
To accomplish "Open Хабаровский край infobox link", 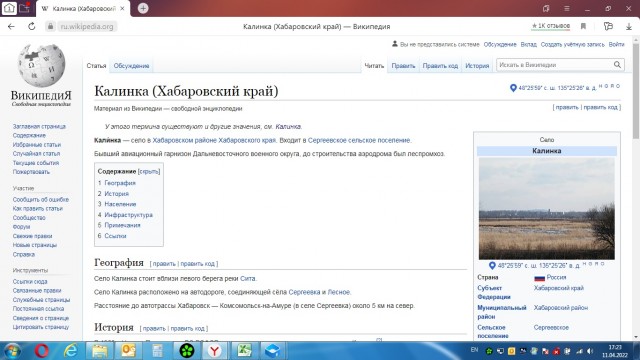I will click(x=559, y=288).
